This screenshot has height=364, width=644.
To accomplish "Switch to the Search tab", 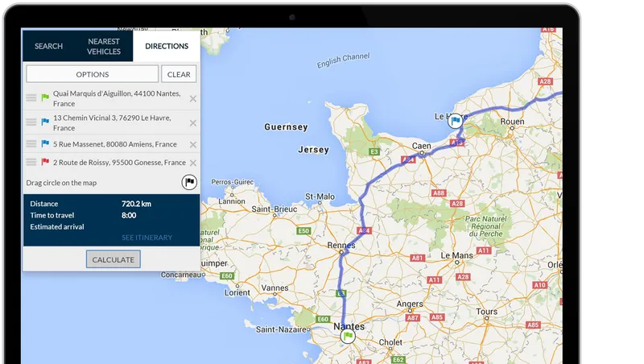I will click(48, 46).
